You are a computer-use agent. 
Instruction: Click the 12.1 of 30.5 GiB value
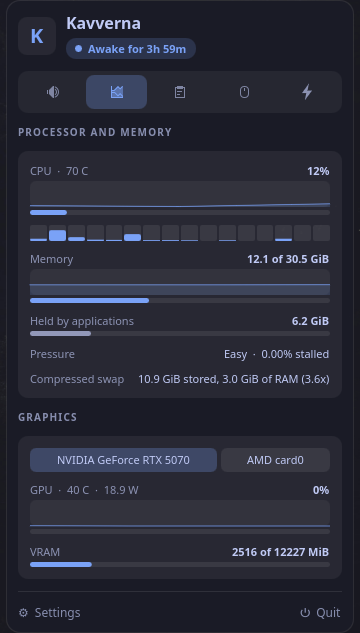click(288, 259)
